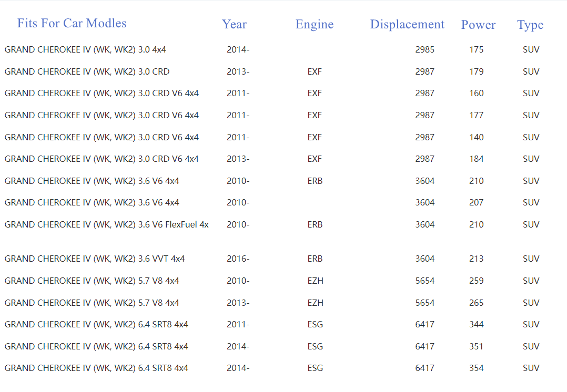
Task: Click the power value 207
Action: tap(476, 202)
